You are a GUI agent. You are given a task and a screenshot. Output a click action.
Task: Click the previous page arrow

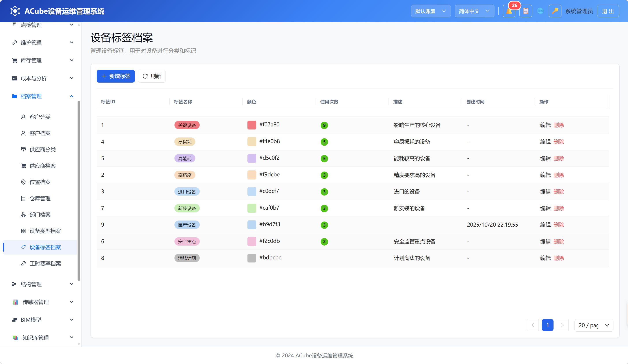click(533, 325)
